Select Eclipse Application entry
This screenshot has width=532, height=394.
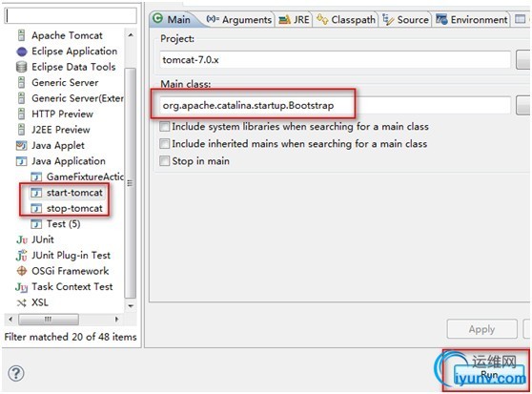pos(74,52)
